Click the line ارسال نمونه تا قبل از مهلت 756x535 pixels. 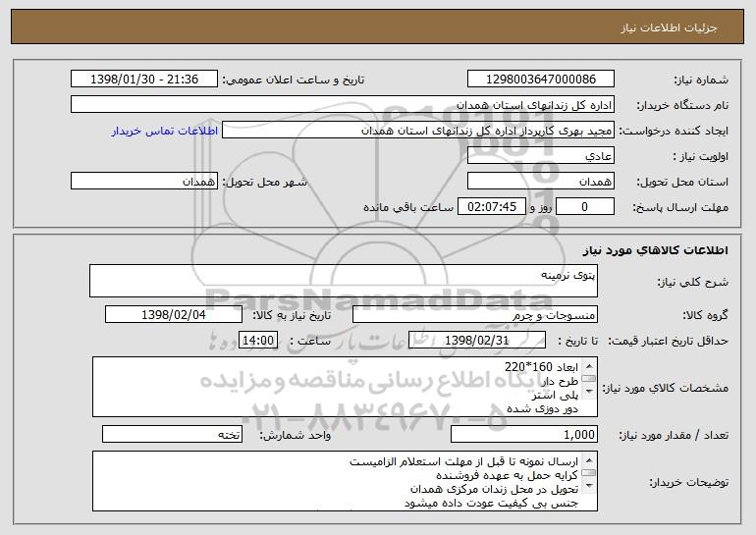point(463,461)
